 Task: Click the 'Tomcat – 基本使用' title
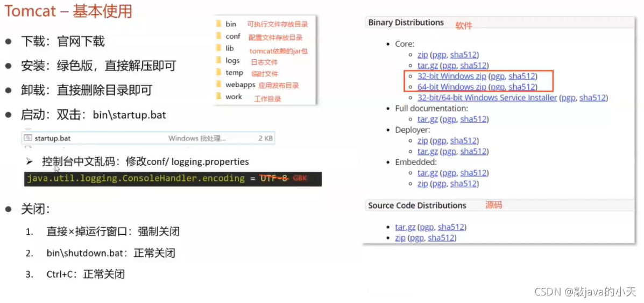point(68,11)
